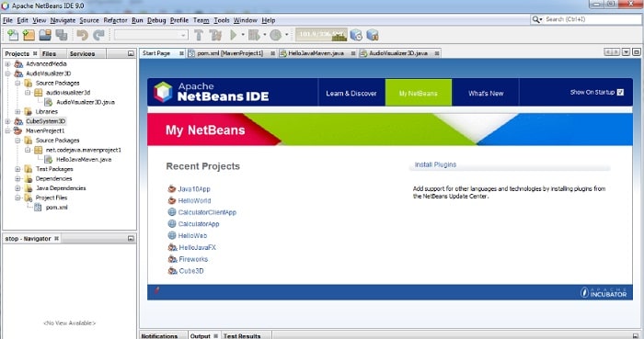
Task: Click the Apache Incubator logo
Action: tap(604, 292)
